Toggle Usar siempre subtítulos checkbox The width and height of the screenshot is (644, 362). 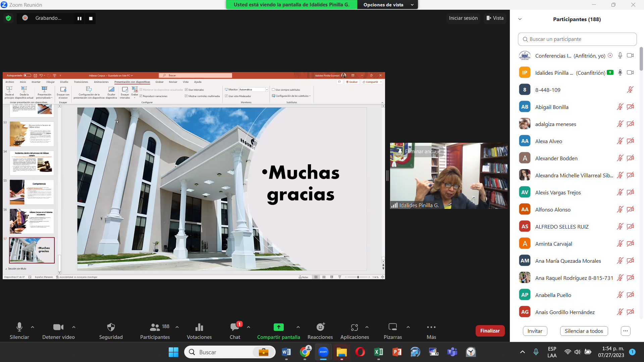[x=273, y=89]
